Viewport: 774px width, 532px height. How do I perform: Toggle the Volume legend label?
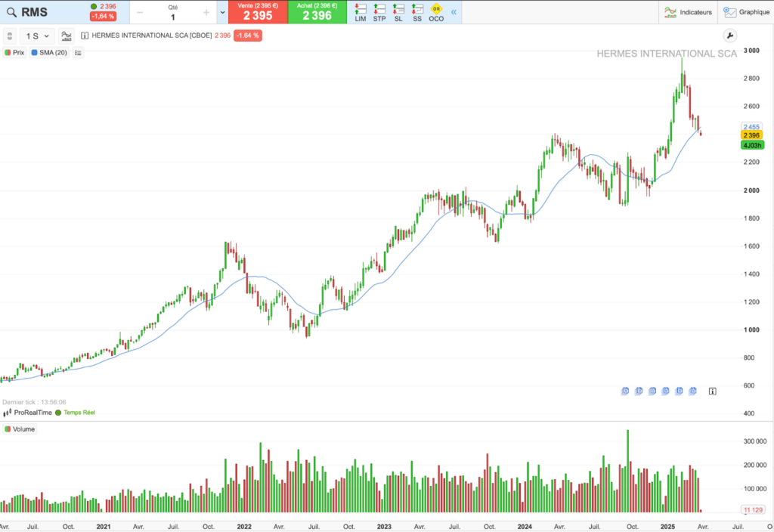[20, 429]
